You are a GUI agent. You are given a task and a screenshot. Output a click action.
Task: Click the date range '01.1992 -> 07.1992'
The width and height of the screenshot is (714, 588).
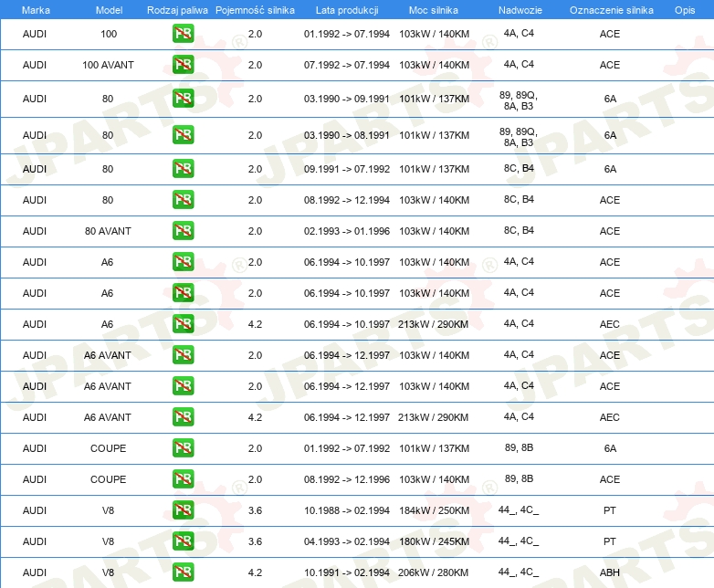coord(347,448)
